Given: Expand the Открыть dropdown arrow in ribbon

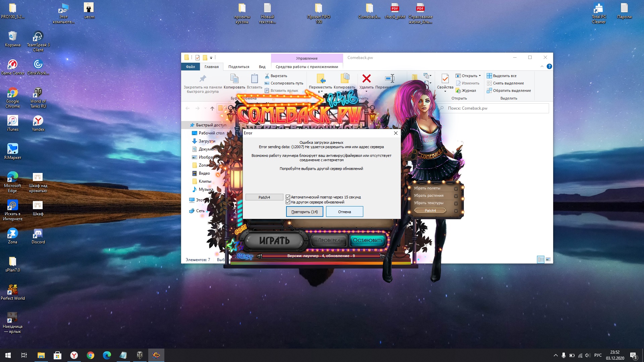Looking at the screenshot, I should [480, 76].
